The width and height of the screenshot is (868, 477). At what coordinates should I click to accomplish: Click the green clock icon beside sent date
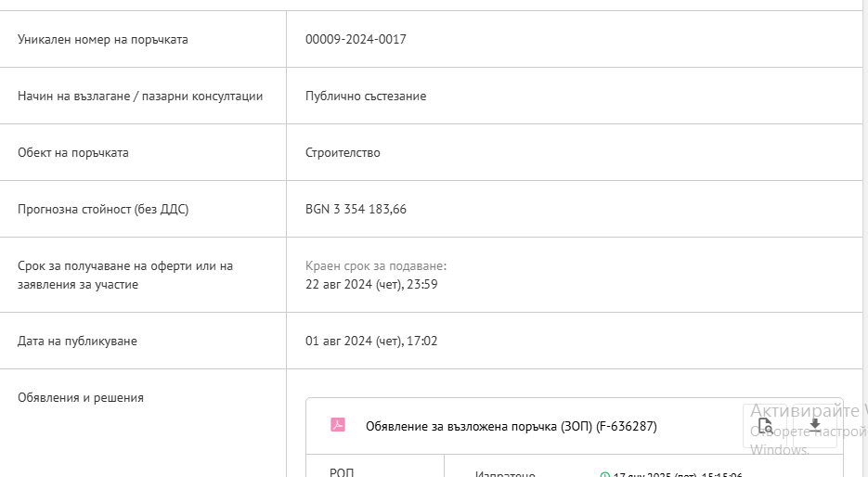604,474
